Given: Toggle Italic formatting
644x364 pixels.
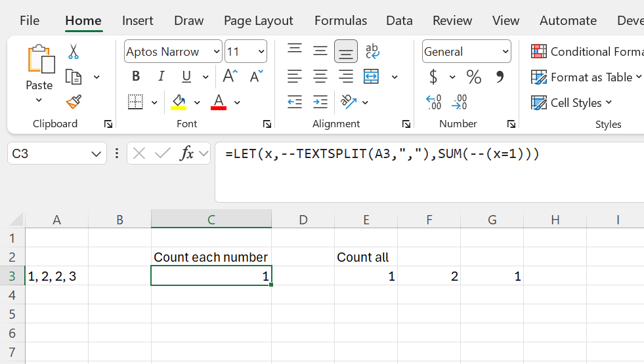Looking at the screenshot, I should 161,76.
